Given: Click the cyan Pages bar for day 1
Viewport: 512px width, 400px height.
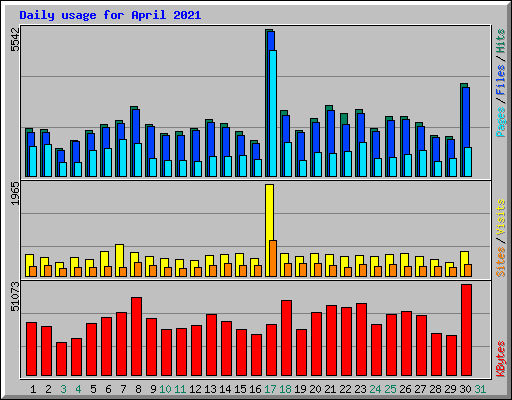Looking at the screenshot, I should 33,161.
